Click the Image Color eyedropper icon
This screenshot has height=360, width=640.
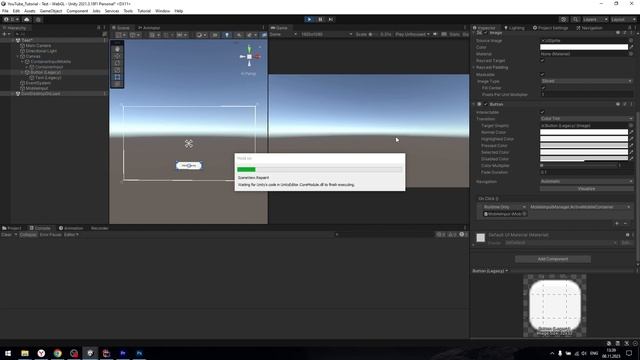631,47
